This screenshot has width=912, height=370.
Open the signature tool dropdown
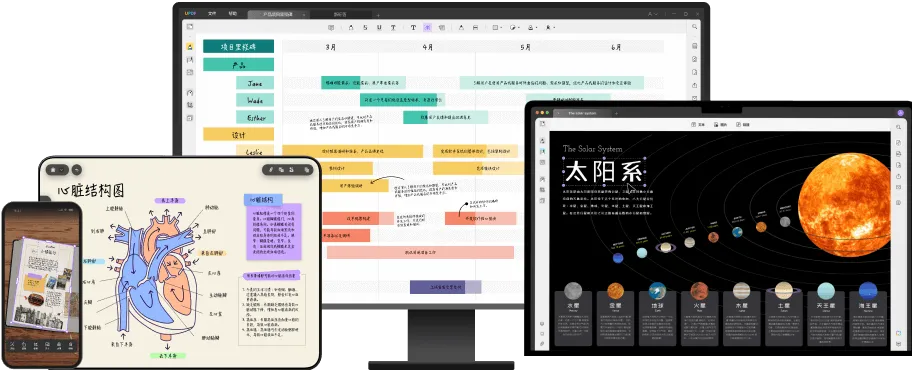(550, 27)
